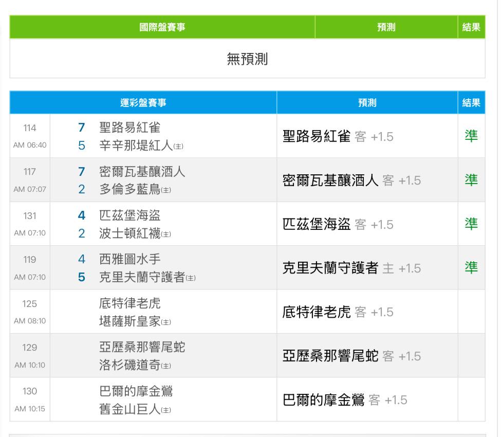Click the AM 10:10 game time
The height and width of the screenshot is (437, 504).
(30, 365)
